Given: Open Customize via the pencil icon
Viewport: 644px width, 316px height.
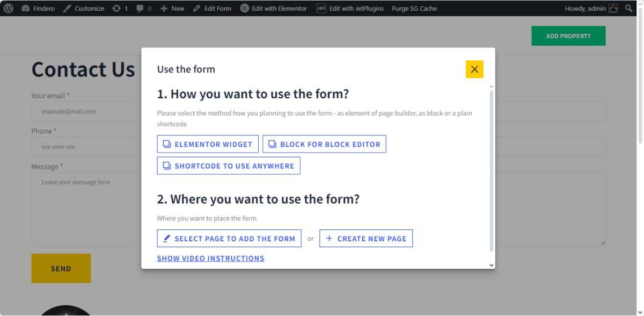Looking at the screenshot, I should tap(67, 8).
